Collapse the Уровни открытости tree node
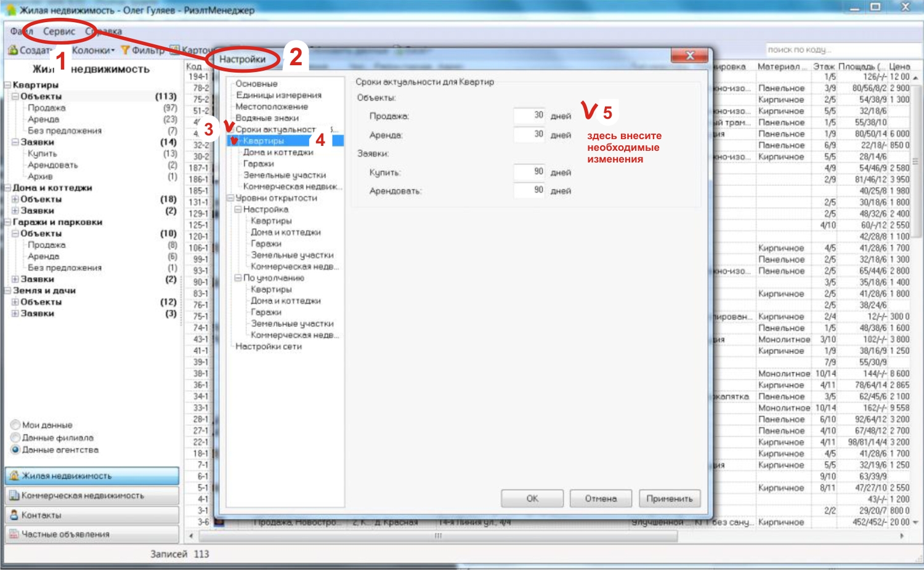The width and height of the screenshot is (924, 570). click(231, 198)
